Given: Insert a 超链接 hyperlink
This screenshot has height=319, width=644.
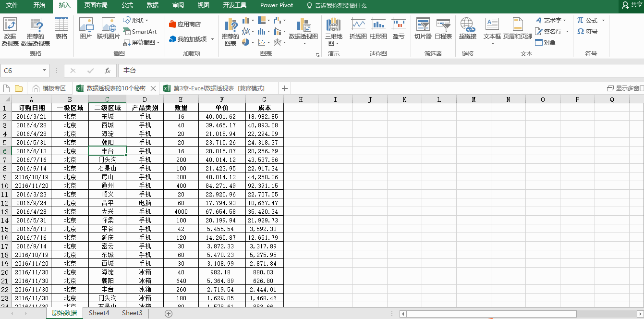Looking at the screenshot, I should [x=467, y=29].
